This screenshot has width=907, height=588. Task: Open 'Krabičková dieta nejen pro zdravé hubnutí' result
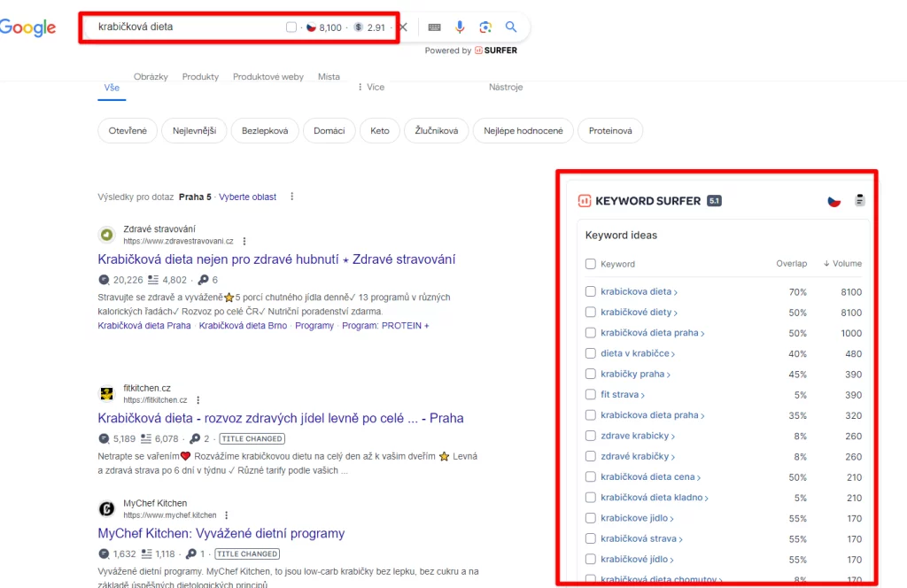pyautogui.click(x=276, y=259)
